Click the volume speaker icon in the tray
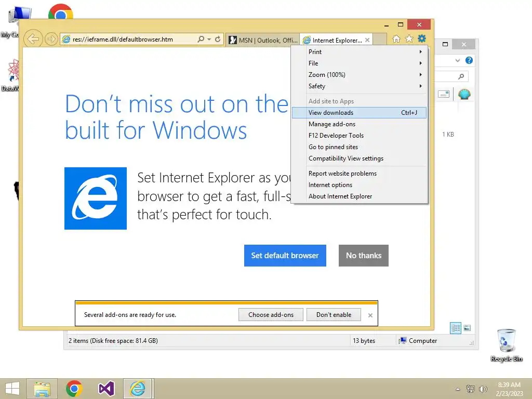The width and height of the screenshot is (532, 399). [483, 389]
